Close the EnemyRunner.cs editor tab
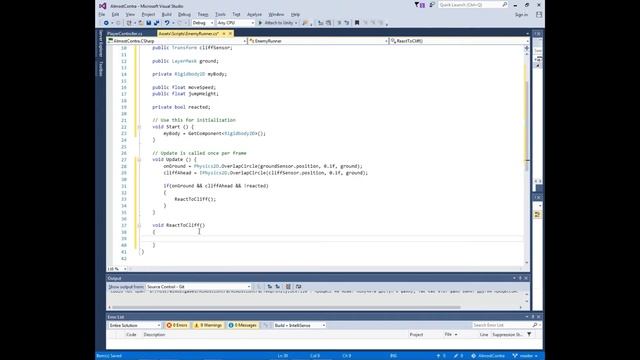Viewport: 640px width, 360px height. pos(230,33)
